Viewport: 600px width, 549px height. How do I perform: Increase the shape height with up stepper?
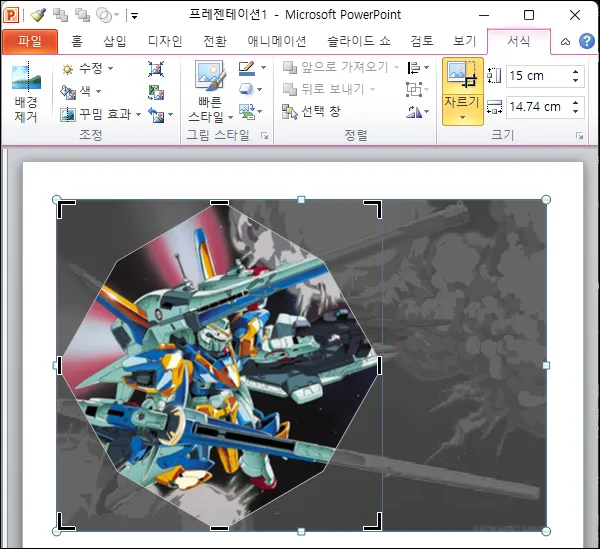(x=576, y=72)
